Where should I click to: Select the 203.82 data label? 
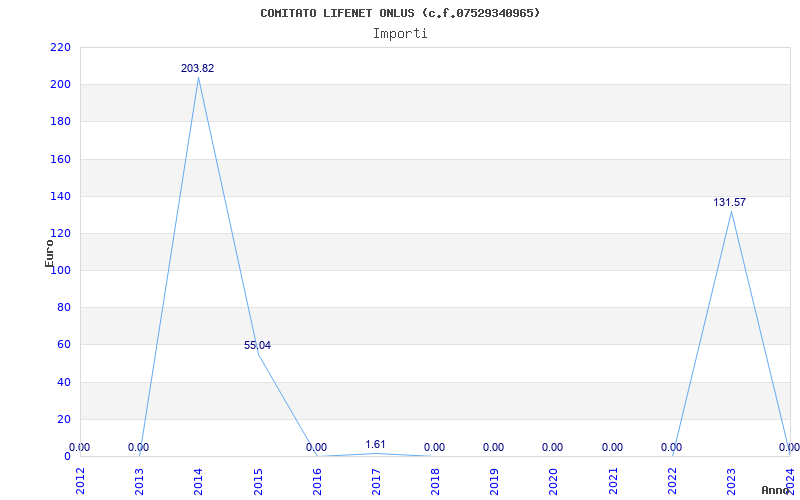coord(197,68)
